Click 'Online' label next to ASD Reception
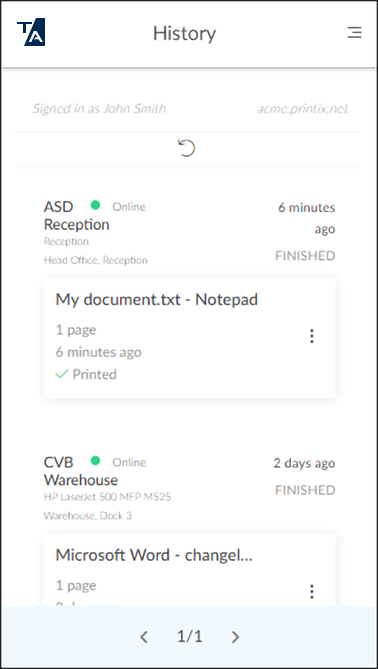 click(x=129, y=207)
